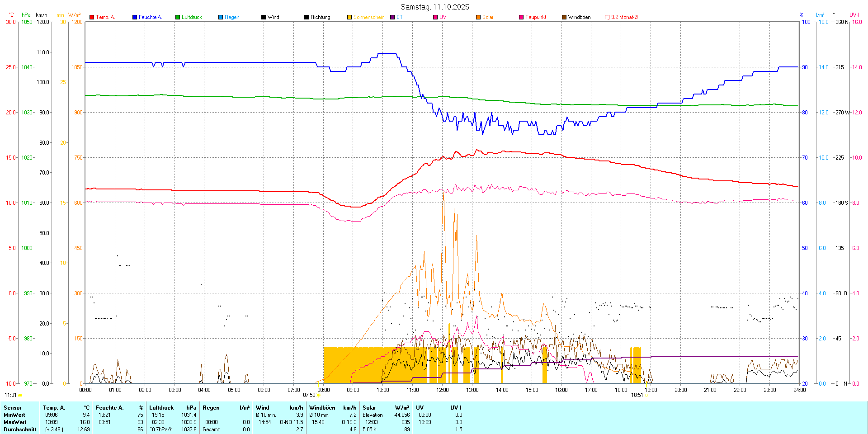
Task: Click the Windböen legend label
Action: (x=579, y=17)
